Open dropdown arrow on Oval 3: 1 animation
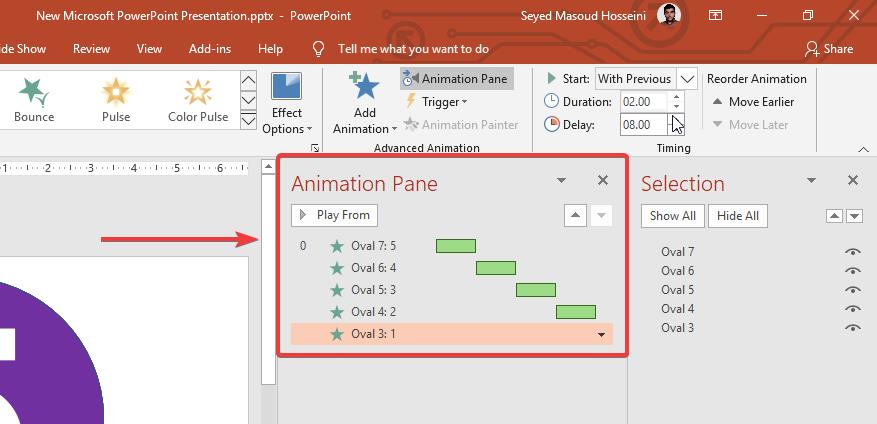The height and width of the screenshot is (424, 877). tap(601, 335)
